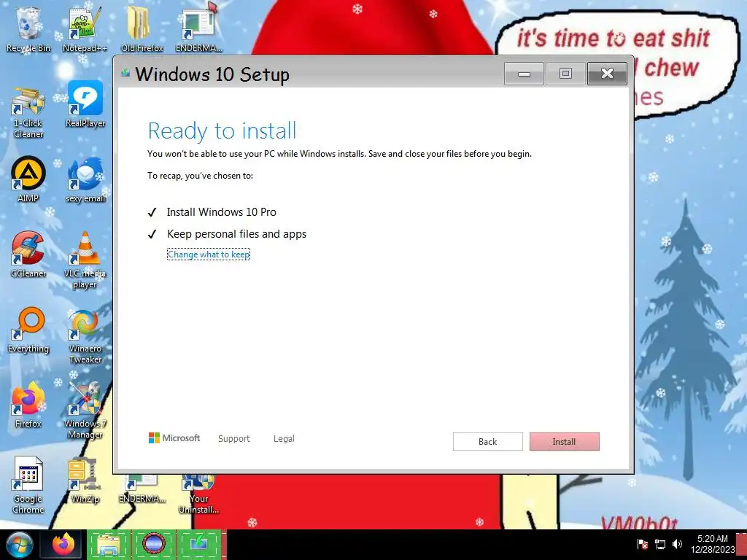Open the Recycle Bin desktop icon
This screenshot has height=560, width=747.
point(28,28)
